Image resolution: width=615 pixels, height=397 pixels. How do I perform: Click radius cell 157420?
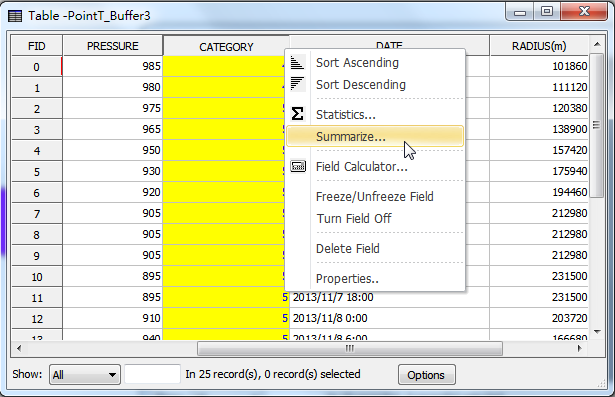[539, 150]
